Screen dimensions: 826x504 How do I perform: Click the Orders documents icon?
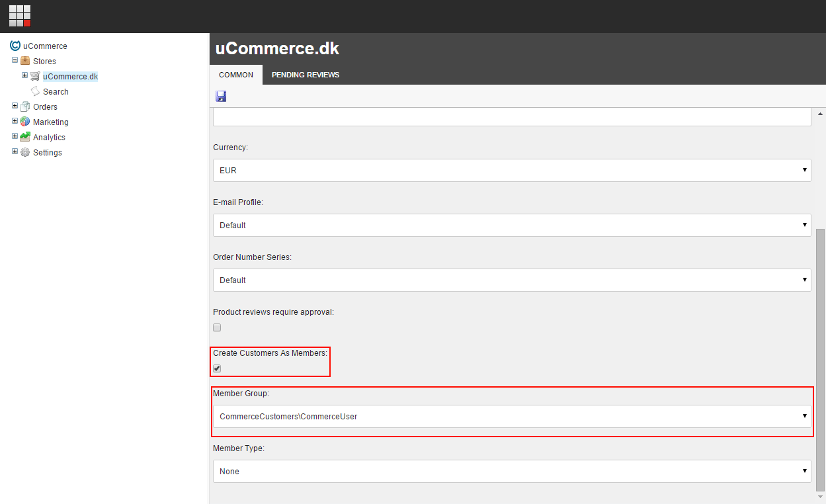(25, 106)
